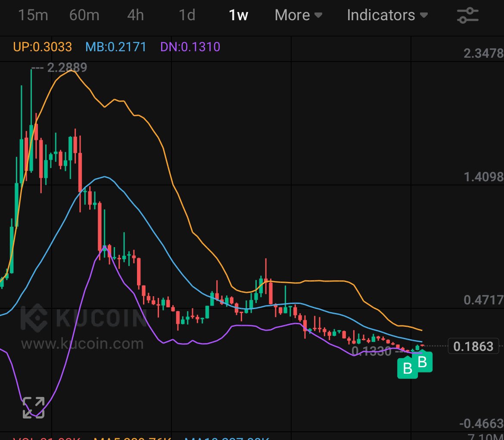Image resolution: width=504 pixels, height=440 pixels.
Task: Expand the Indicators dropdown
Action: (387, 15)
